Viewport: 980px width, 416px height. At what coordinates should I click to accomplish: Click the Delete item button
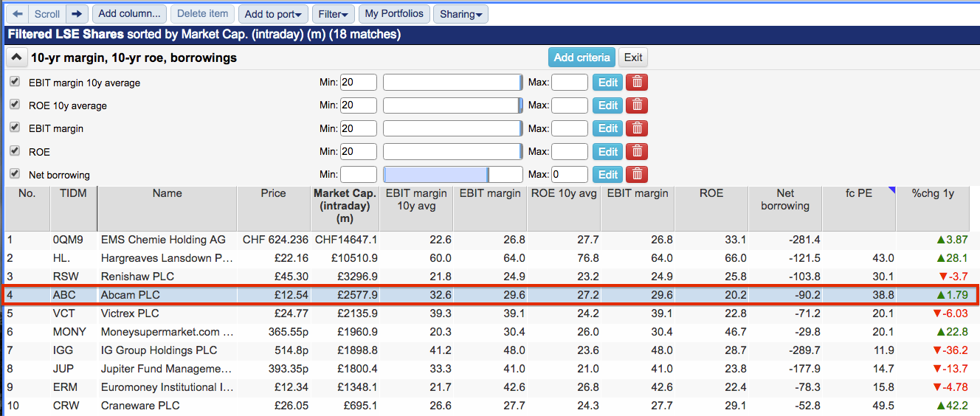pyautogui.click(x=203, y=14)
